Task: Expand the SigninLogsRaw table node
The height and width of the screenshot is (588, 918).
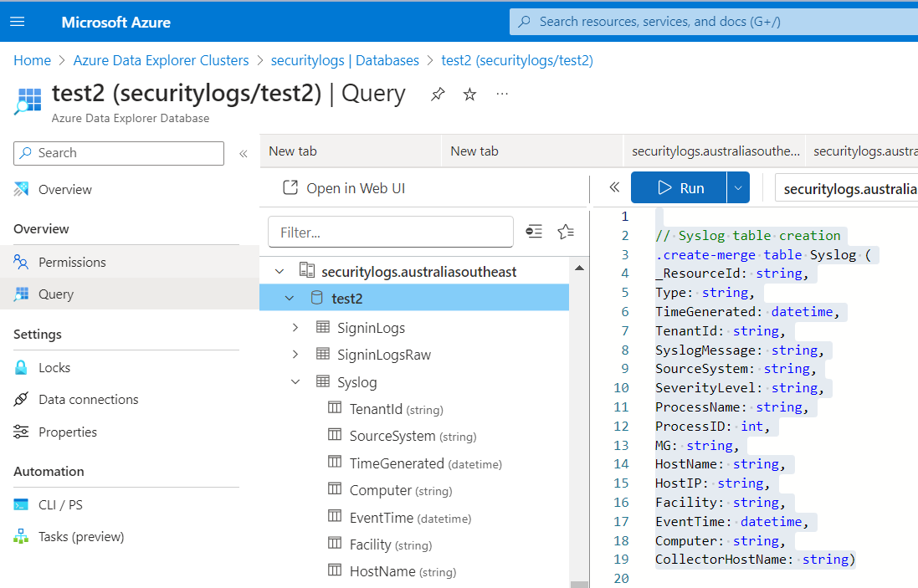Action: tap(295, 354)
